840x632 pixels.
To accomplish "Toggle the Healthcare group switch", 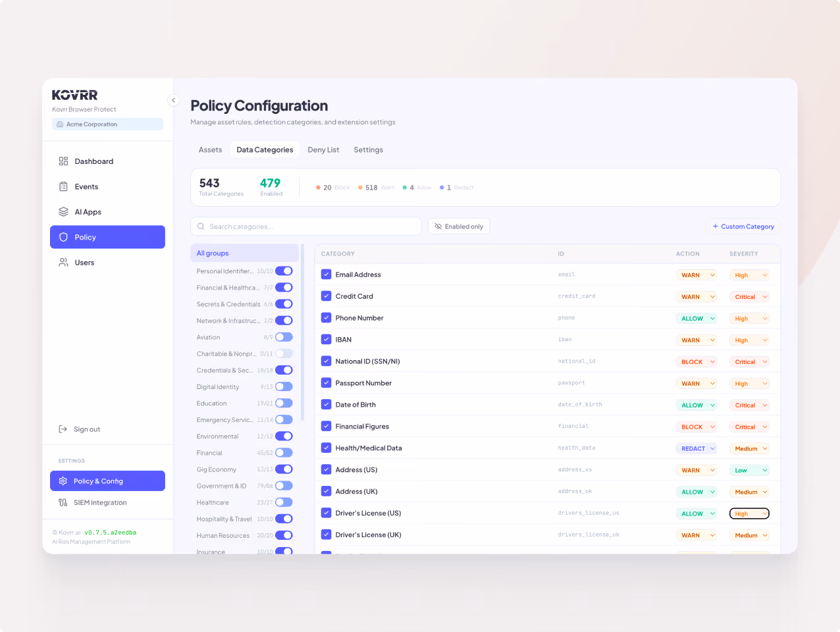I will click(x=284, y=502).
